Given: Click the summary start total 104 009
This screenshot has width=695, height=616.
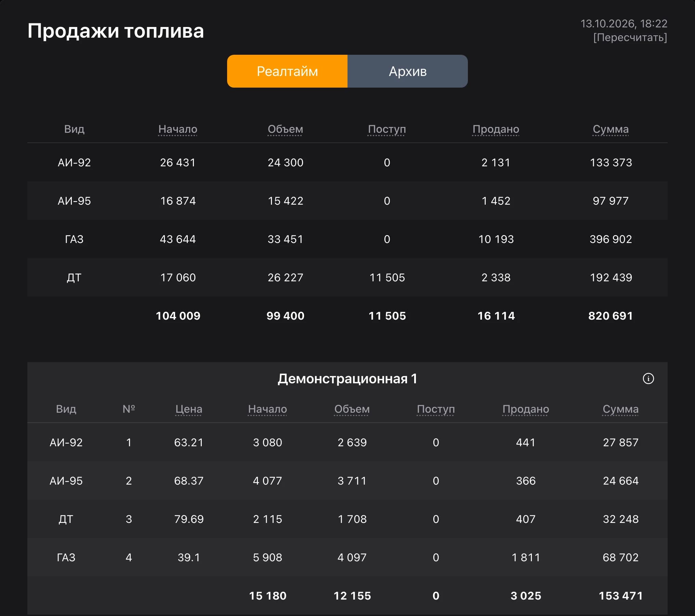Looking at the screenshot, I should (178, 316).
